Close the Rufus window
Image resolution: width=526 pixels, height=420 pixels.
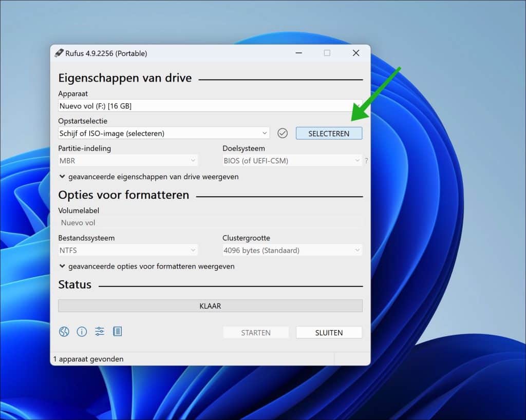[356, 53]
